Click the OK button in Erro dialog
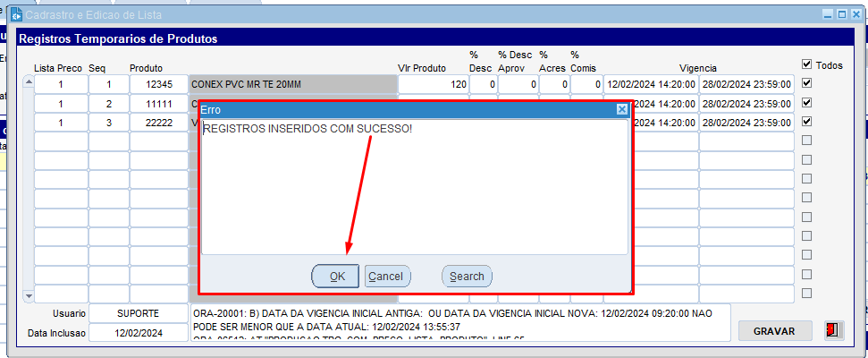868x358 pixels. pyautogui.click(x=335, y=276)
